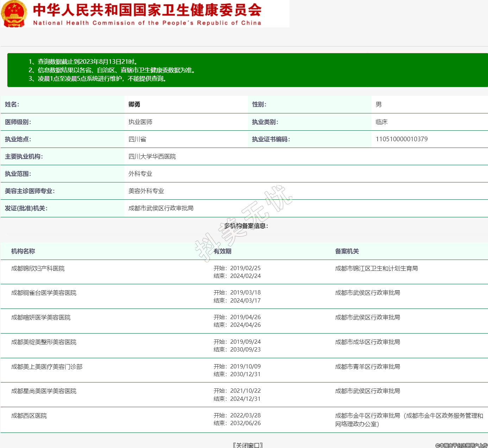
Task: Click the national emblem icon in header
Action: coord(14,14)
